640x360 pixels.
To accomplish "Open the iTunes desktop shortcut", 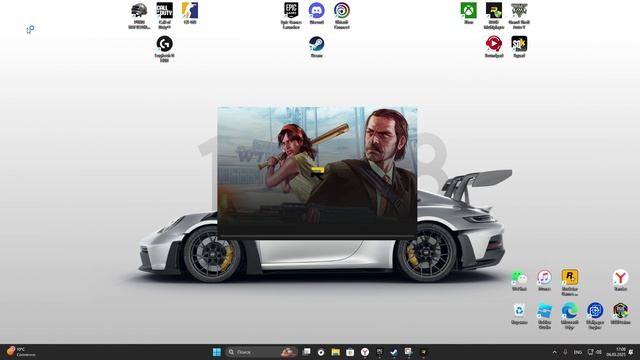I will pyautogui.click(x=544, y=280).
